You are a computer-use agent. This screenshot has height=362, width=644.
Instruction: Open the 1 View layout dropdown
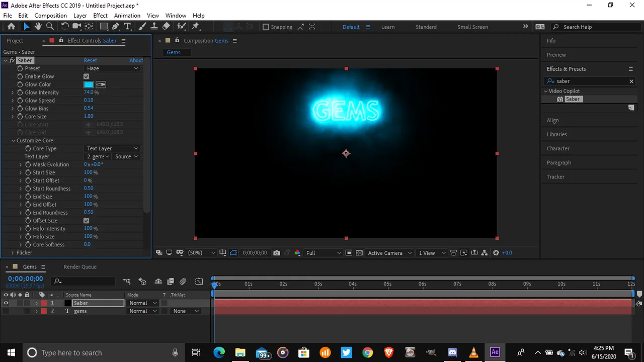432,253
